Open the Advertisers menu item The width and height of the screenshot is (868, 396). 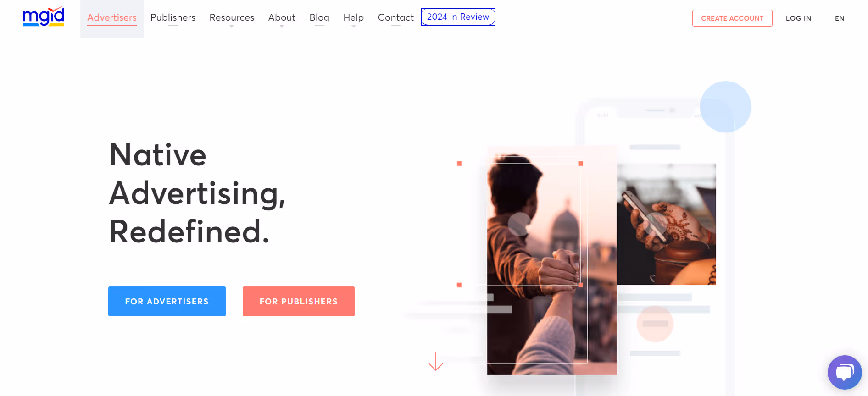point(112,18)
